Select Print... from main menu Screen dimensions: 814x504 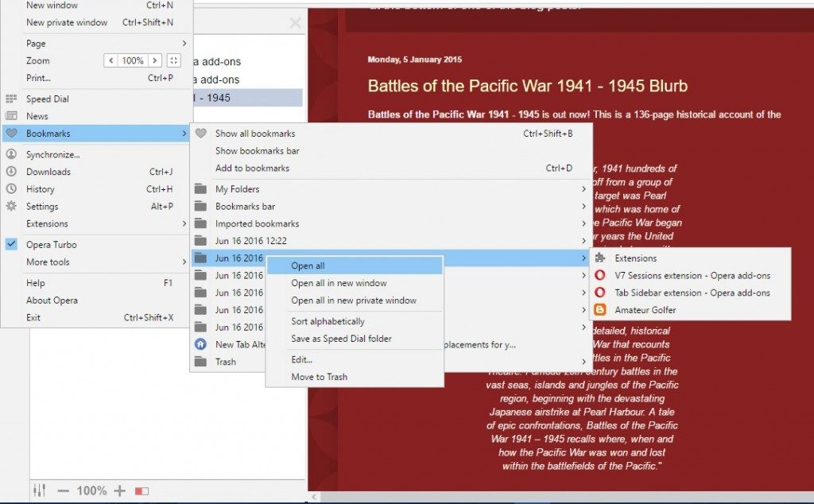click(96, 78)
